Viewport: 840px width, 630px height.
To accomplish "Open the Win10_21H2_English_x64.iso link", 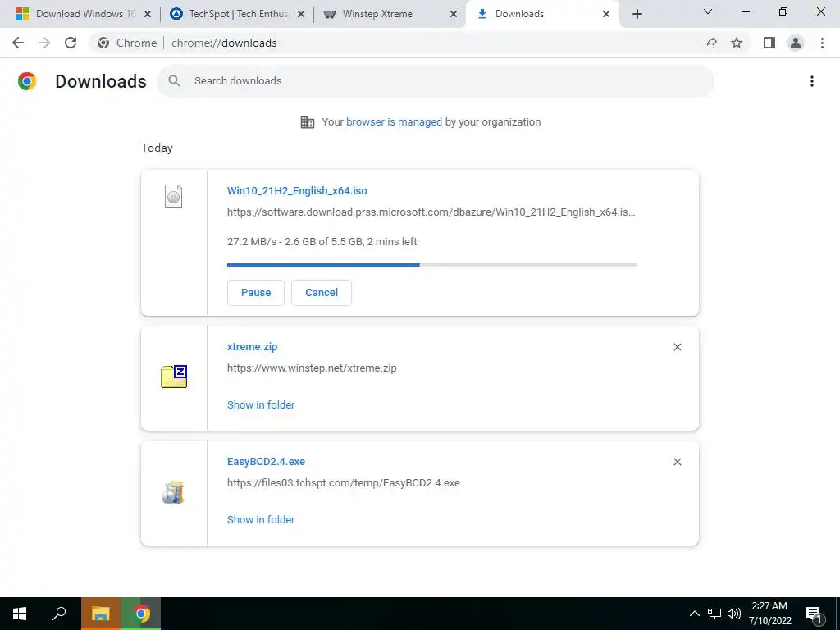I will [x=297, y=190].
